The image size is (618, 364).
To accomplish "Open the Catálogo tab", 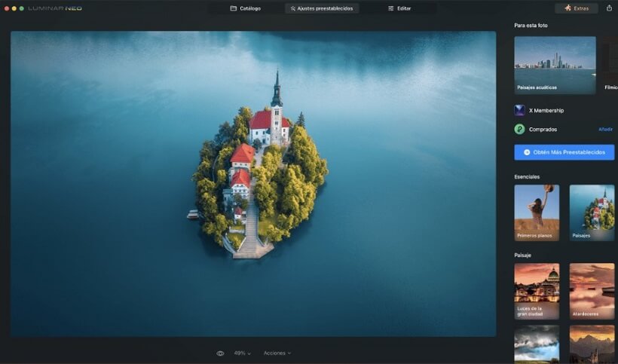I will [x=245, y=8].
